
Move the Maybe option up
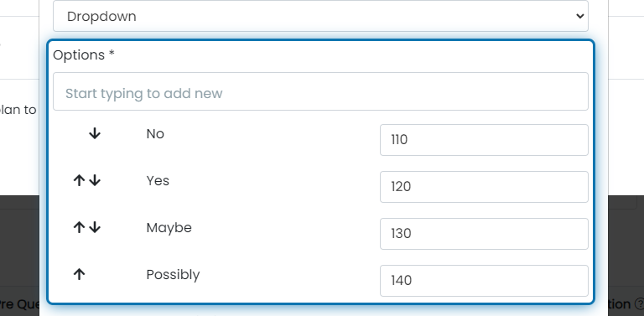point(79,227)
